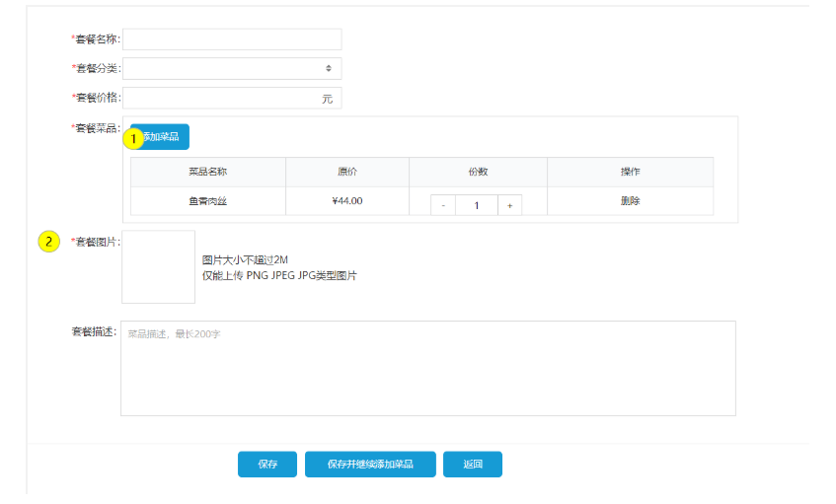Decrease 鱼香肉丝 quantity with minus button
Image resolution: width=836 pixels, height=504 pixels.
pos(443,205)
